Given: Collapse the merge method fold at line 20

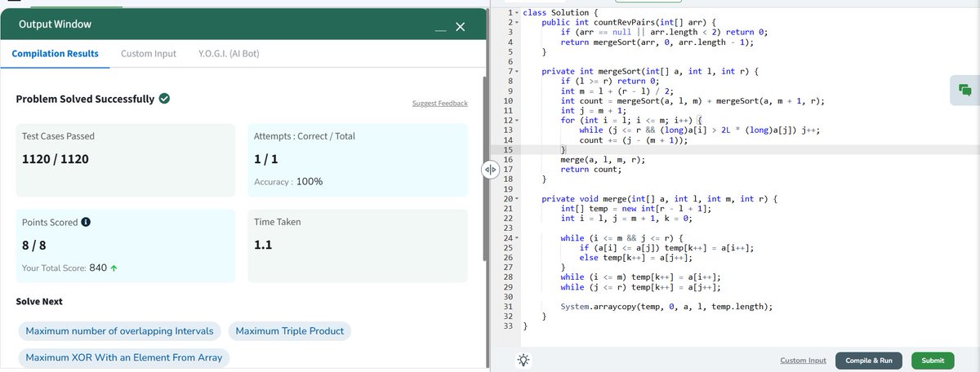Looking at the screenshot, I should click(517, 199).
